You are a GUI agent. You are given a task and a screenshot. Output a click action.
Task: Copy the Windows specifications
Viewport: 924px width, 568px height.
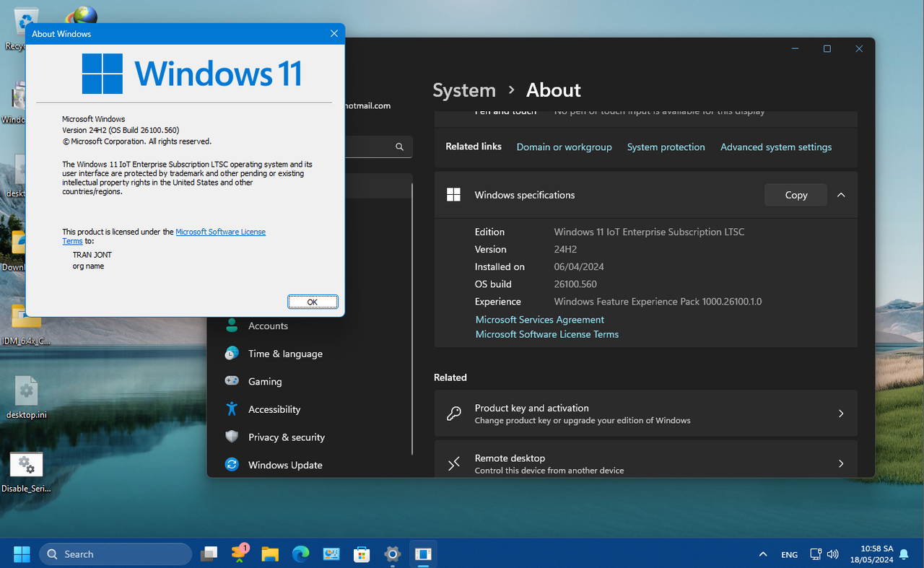[796, 195]
